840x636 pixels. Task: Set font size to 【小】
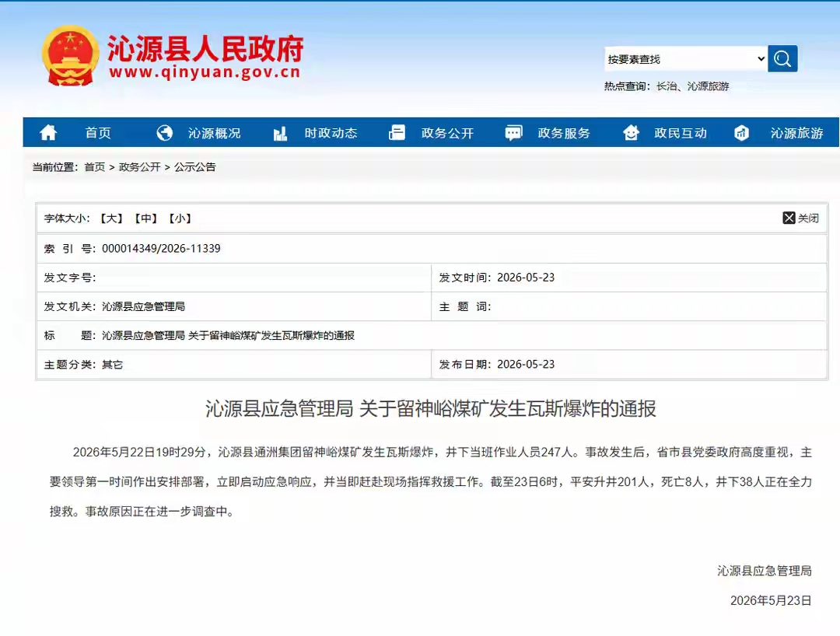[x=180, y=218]
